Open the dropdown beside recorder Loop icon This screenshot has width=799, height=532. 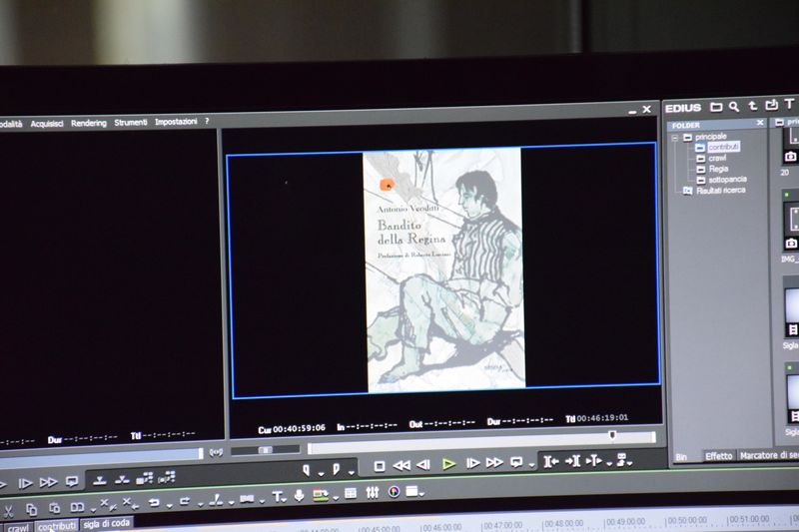click(531, 465)
